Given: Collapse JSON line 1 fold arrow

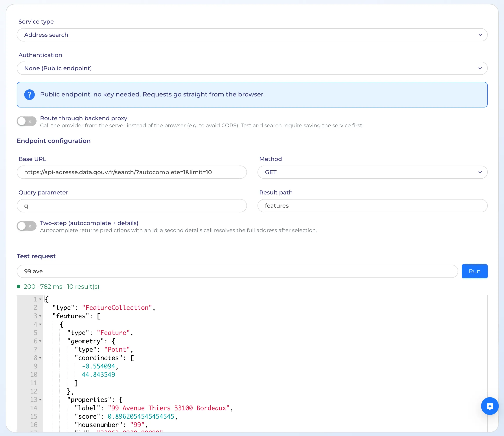Looking at the screenshot, I should [x=40, y=299].
